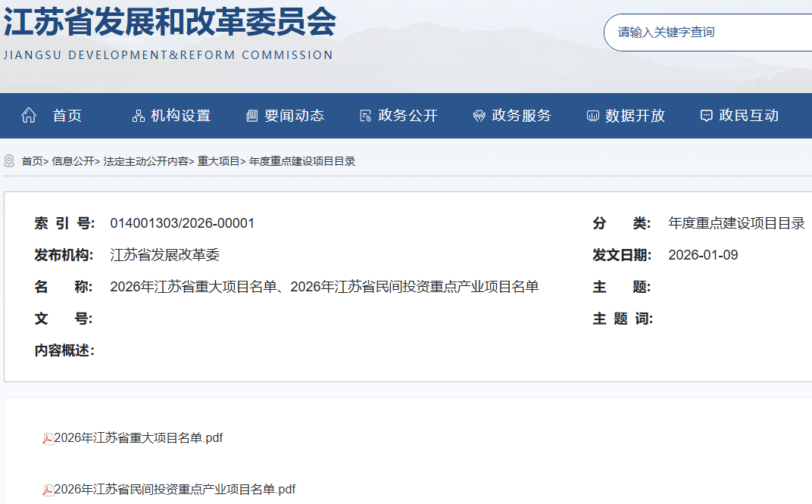
Task: Click the 要闻动态 news document icon
Action: pos(252,116)
